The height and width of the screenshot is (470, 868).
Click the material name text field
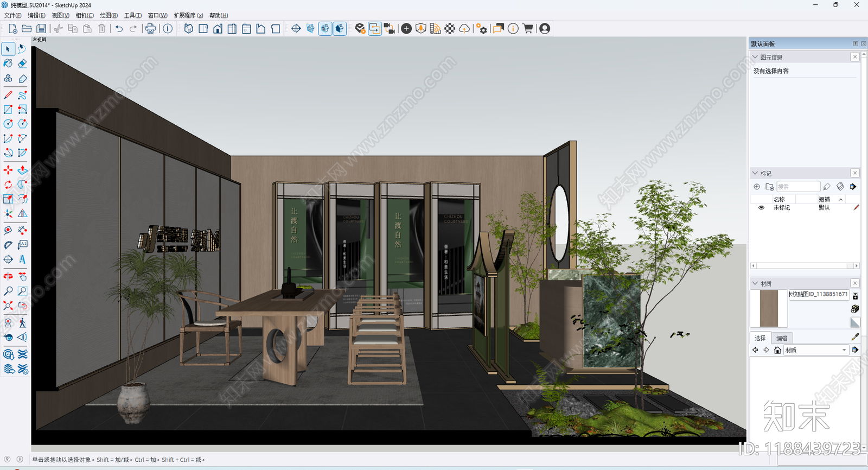click(x=818, y=295)
